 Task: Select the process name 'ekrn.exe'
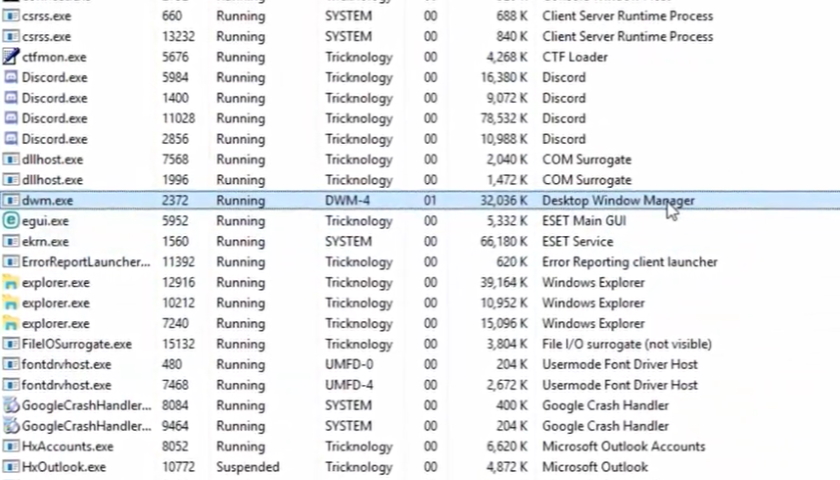45,242
